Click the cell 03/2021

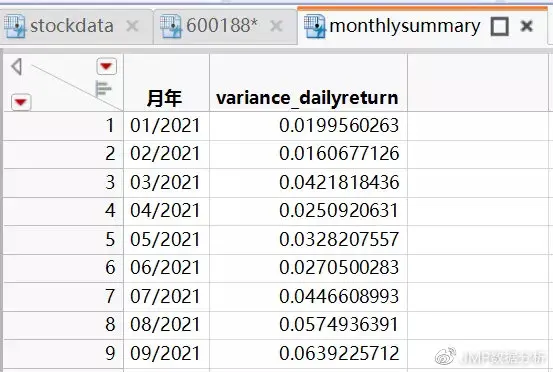coord(165,183)
